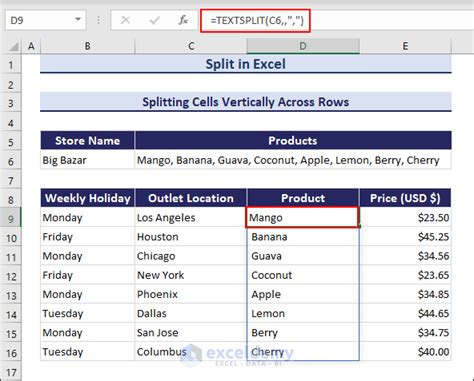The height and width of the screenshot is (381, 474).
Task: Select column D header
Action: coord(303,46)
